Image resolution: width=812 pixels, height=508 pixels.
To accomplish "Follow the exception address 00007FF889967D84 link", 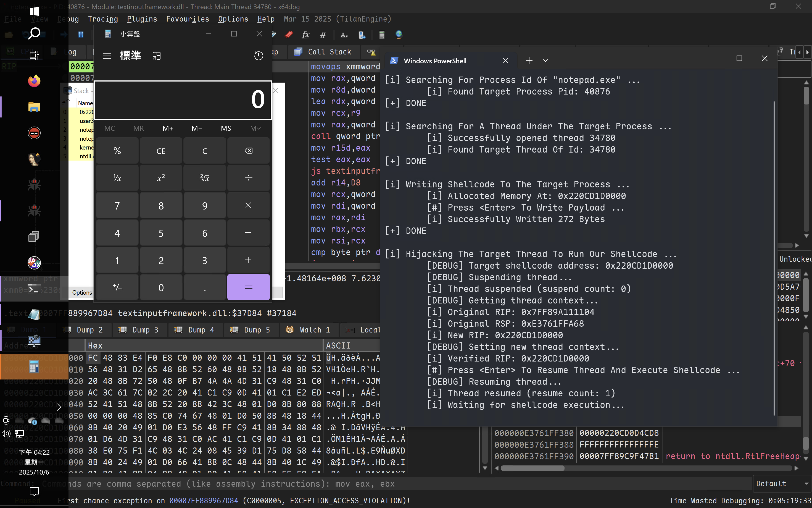I will coord(204,501).
